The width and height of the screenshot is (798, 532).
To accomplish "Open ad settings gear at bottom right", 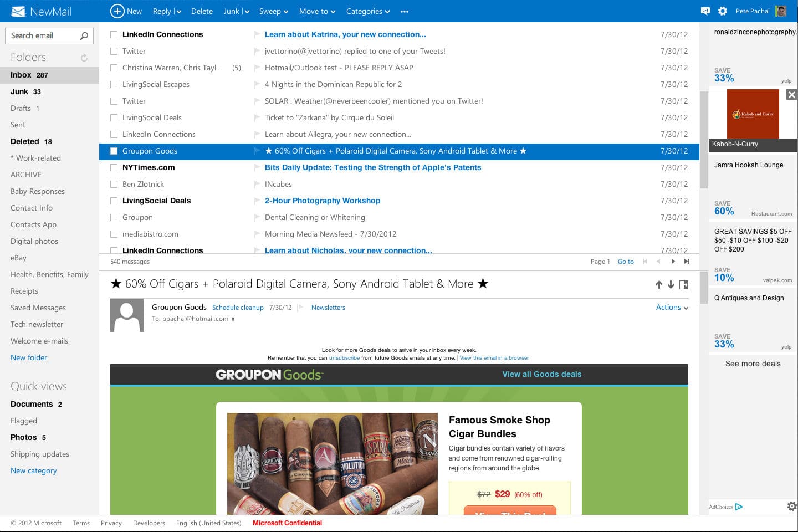I will 792,506.
